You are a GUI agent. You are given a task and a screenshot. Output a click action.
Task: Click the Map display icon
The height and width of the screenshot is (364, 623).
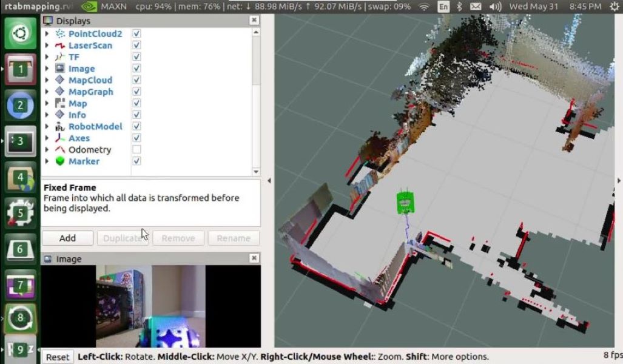point(60,104)
